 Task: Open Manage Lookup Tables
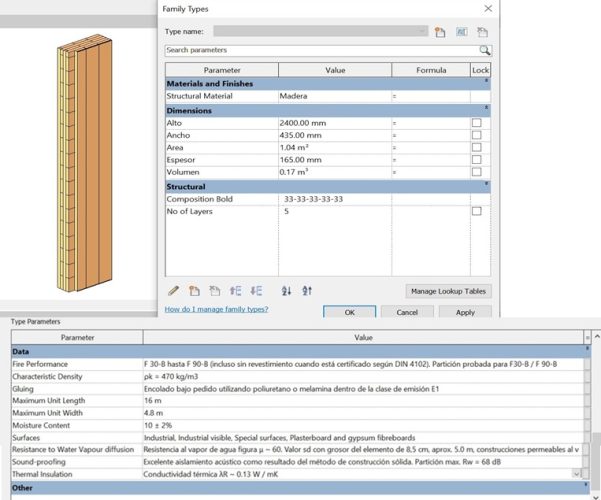click(449, 291)
